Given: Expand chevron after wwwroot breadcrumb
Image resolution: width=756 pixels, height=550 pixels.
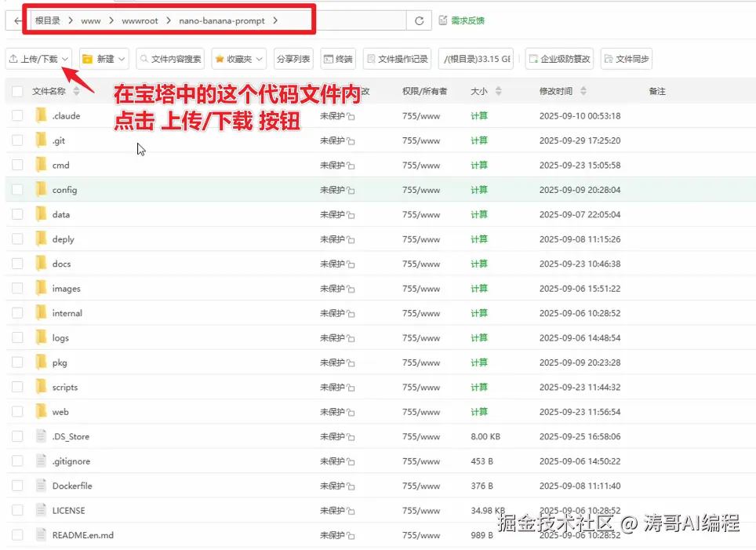Looking at the screenshot, I should click(169, 20).
